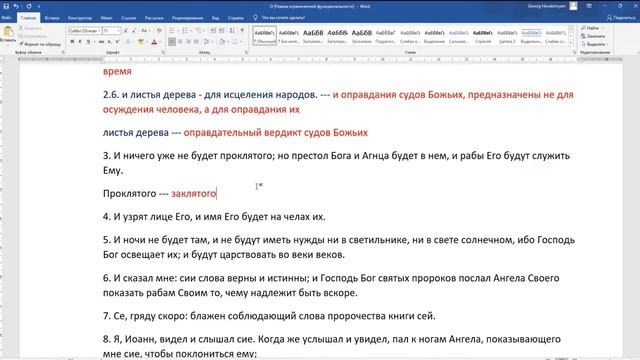The height and width of the screenshot is (360, 640).
Task: Expand the styles gallery with the More arrow
Action: (571, 42)
